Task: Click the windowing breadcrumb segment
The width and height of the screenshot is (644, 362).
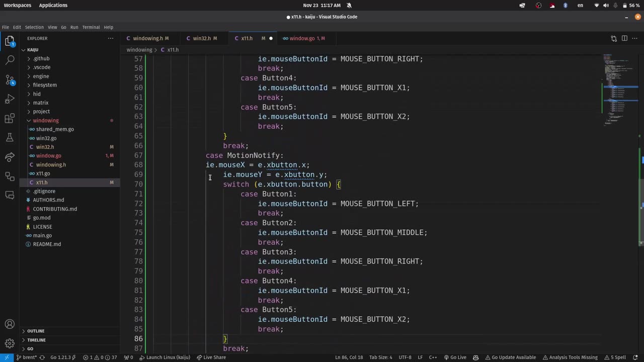Action: 139,50
